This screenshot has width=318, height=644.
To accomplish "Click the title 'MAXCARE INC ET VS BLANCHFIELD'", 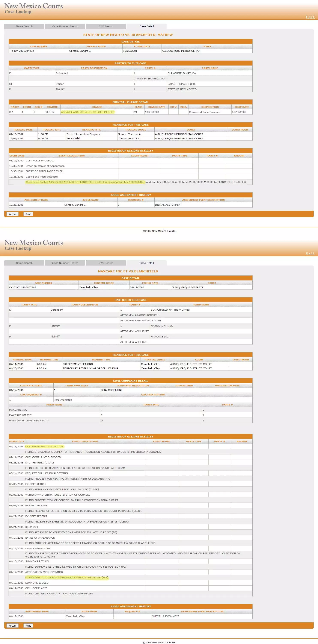I will [x=128, y=271].
